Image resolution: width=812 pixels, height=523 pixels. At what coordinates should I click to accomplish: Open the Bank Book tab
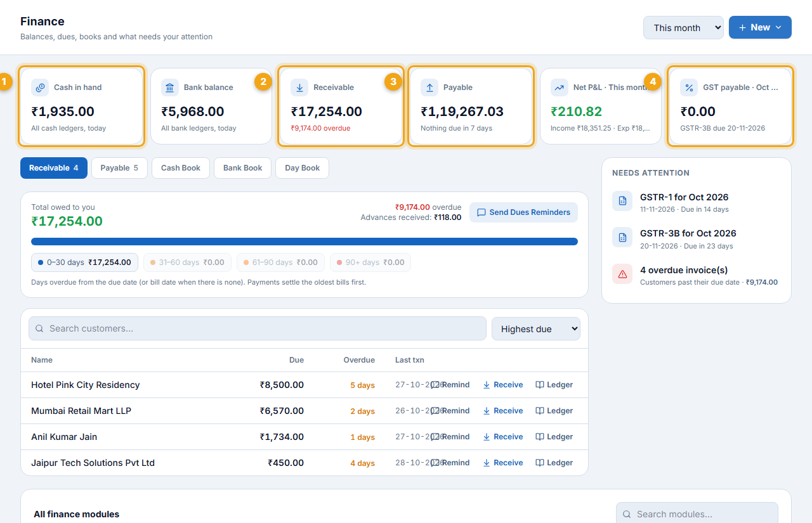[x=243, y=168]
